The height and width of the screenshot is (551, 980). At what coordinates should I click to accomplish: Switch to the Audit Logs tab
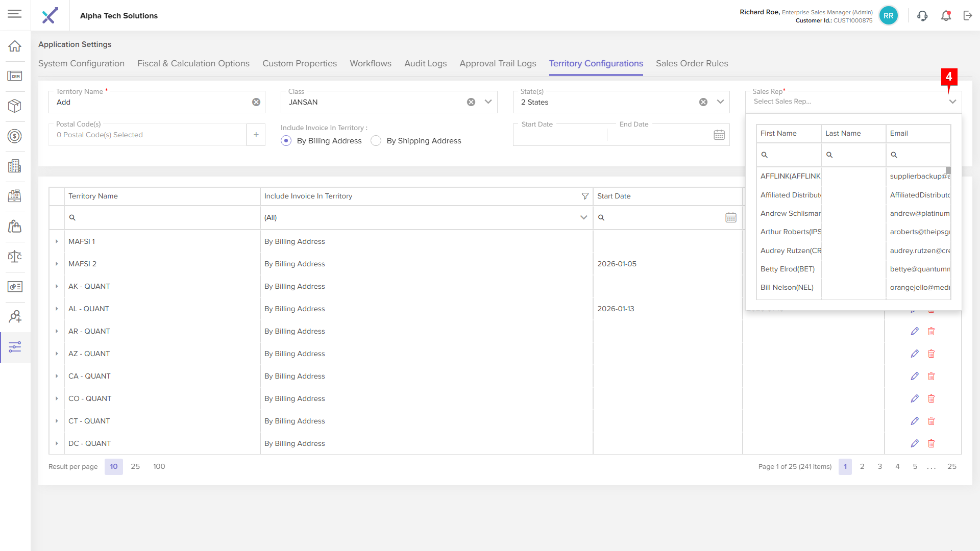(x=425, y=63)
